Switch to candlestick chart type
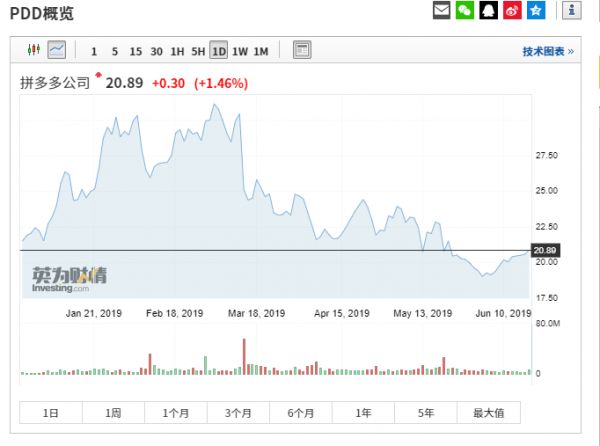The image size is (600, 446). (x=34, y=50)
